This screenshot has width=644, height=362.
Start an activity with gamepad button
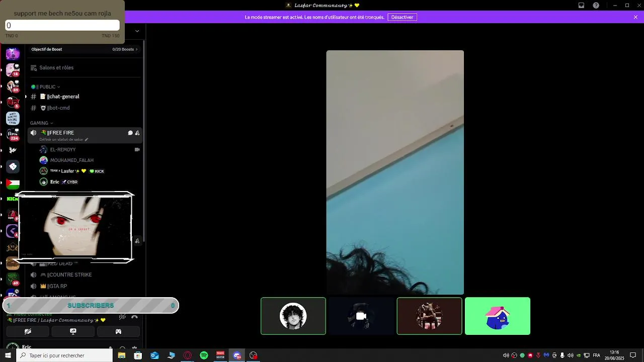click(118, 331)
